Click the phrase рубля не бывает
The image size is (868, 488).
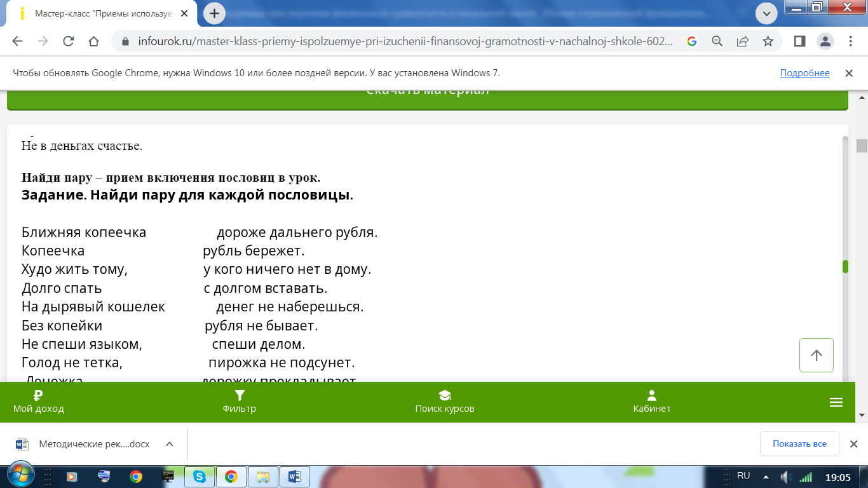(261, 326)
